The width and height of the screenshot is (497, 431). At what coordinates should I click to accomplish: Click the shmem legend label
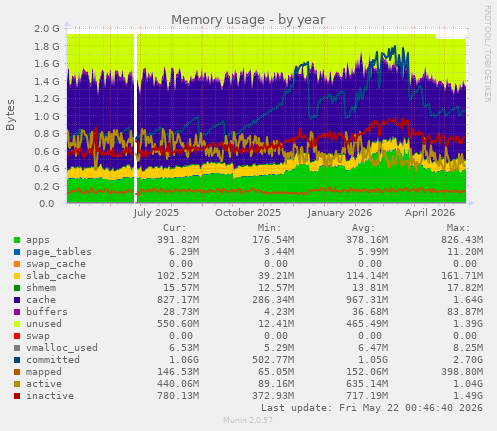[x=41, y=288]
